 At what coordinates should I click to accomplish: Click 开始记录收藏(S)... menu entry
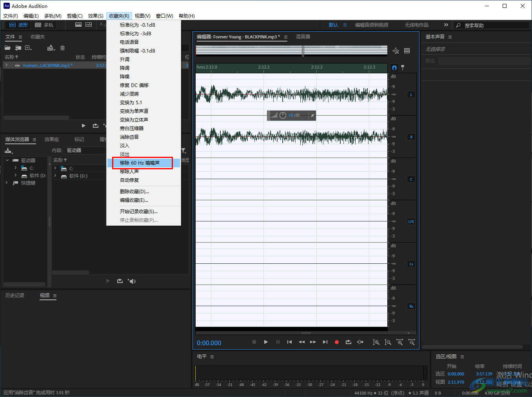tap(138, 212)
